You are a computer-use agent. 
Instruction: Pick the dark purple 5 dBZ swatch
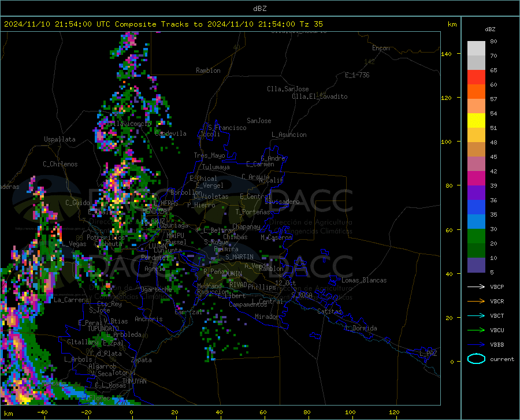click(x=476, y=265)
